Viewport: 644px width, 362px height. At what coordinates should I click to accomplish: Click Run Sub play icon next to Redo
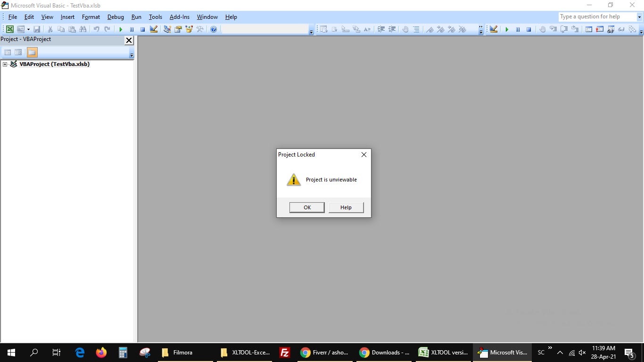[121, 29]
